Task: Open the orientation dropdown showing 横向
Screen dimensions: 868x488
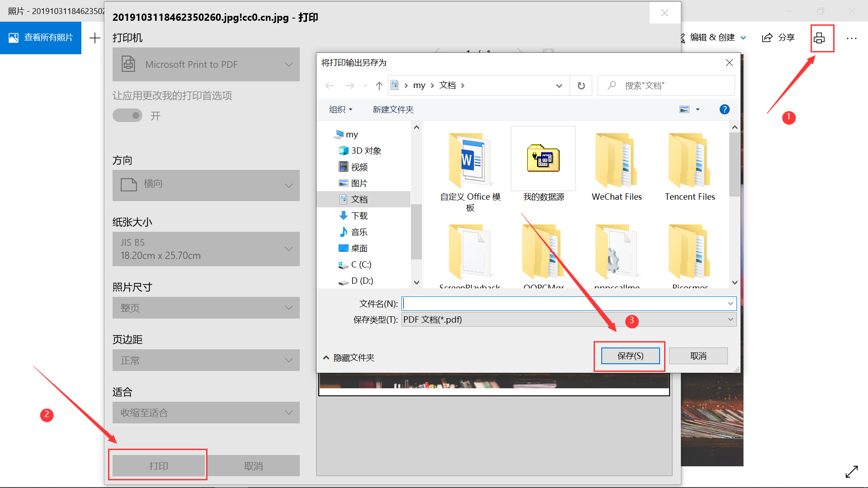Action: (206, 185)
